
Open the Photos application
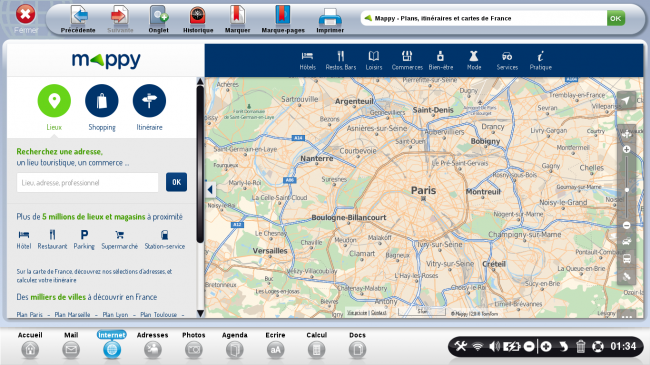[194, 345]
